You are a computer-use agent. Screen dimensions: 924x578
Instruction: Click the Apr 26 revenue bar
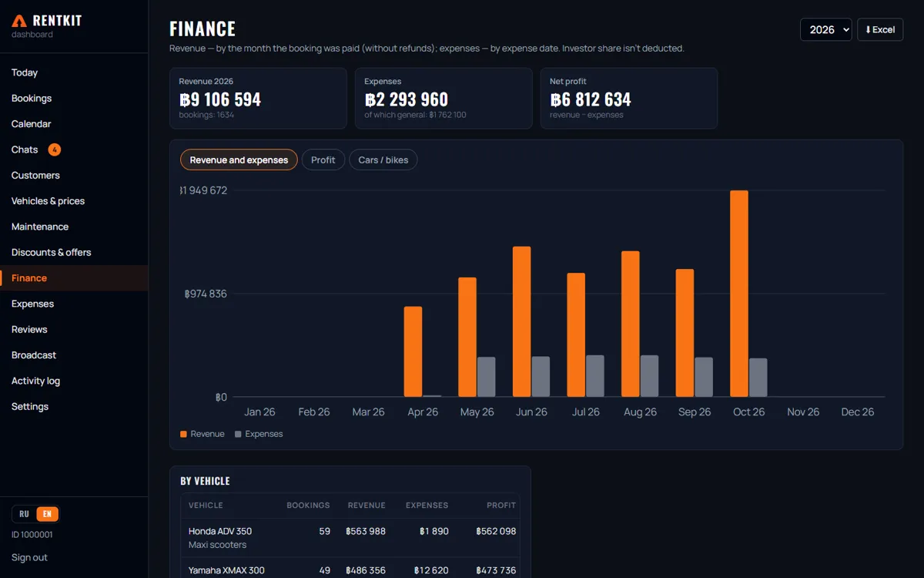[x=413, y=351]
